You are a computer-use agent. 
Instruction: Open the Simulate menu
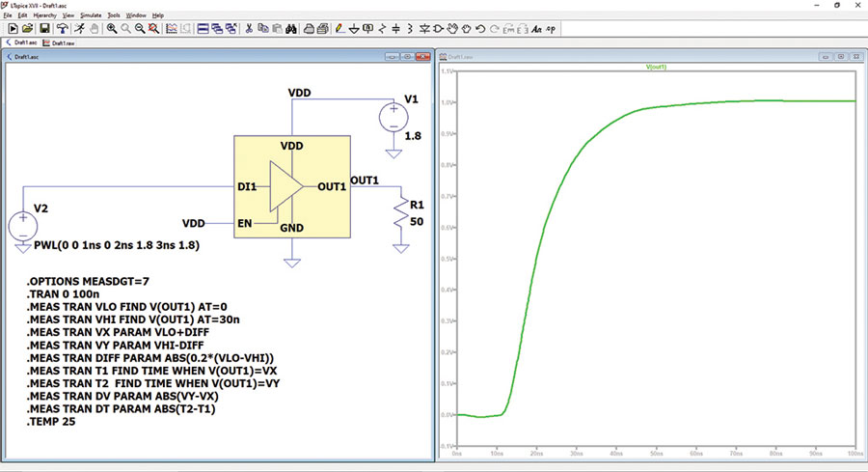pos(91,15)
